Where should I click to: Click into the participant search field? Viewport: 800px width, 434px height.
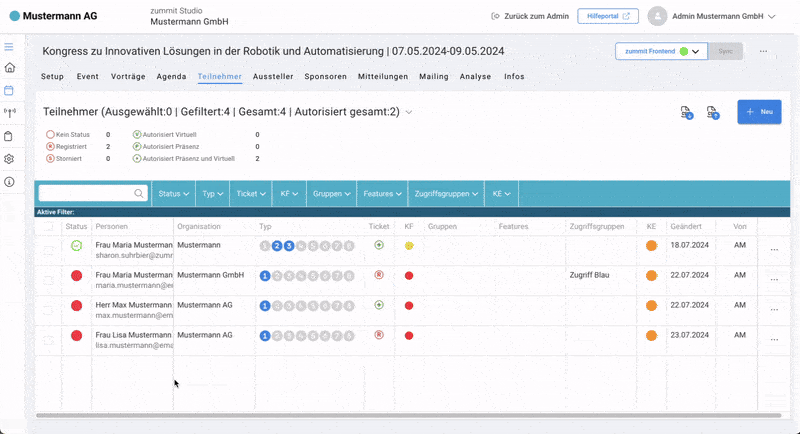tap(86, 194)
